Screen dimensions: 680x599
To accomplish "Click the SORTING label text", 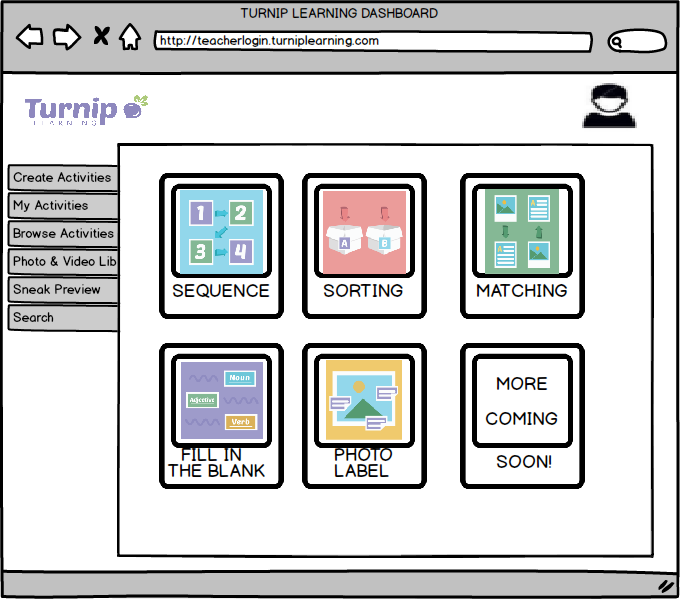I will 363,291.
